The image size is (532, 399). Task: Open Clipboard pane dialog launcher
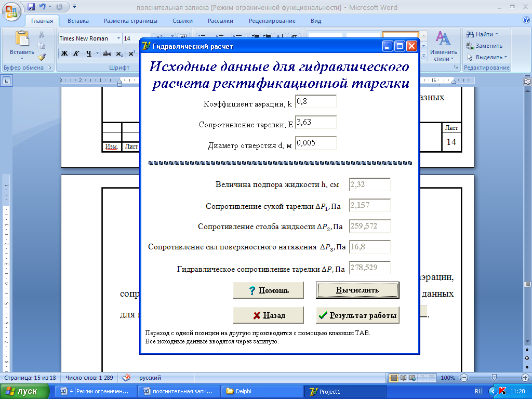pos(50,67)
